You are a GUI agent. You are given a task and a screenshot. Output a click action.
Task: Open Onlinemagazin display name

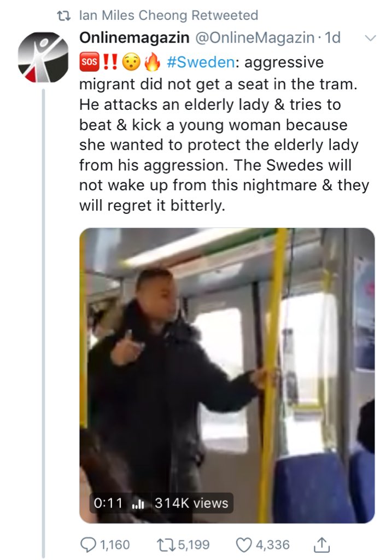tap(134, 38)
